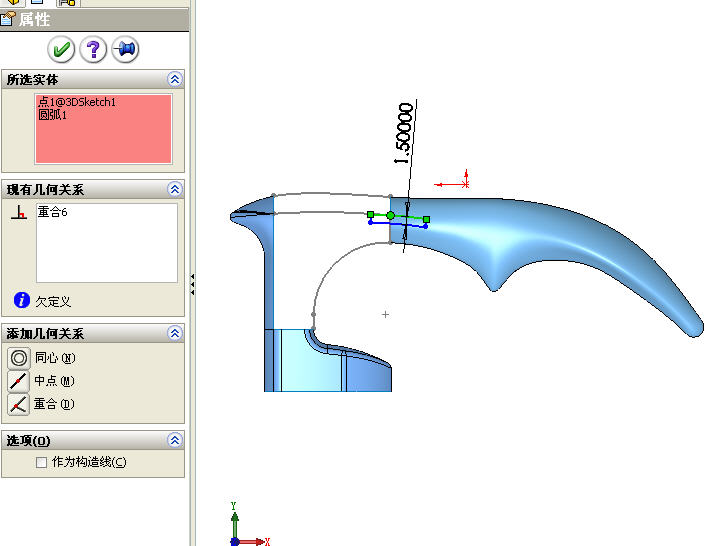Collapse the 添加几何关系 section
Image resolution: width=713 pixels, height=546 pixels.
click(x=175, y=333)
